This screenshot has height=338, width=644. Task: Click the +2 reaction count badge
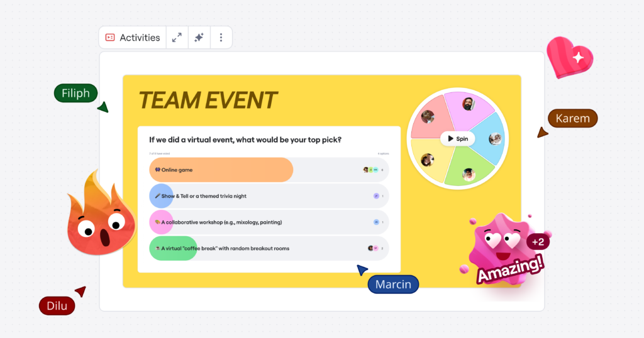(x=538, y=241)
